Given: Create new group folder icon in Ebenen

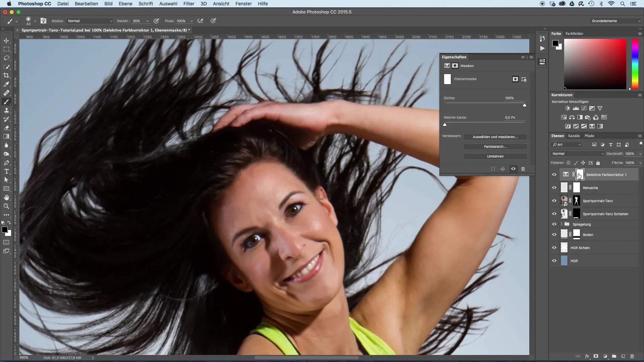Looking at the screenshot, I should coord(614,356).
